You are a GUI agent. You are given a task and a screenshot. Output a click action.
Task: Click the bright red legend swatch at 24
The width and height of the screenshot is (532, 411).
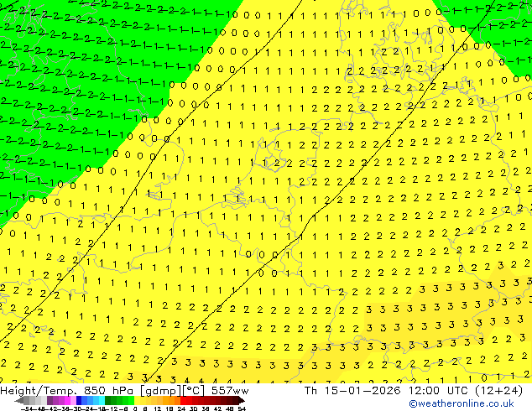183,400
